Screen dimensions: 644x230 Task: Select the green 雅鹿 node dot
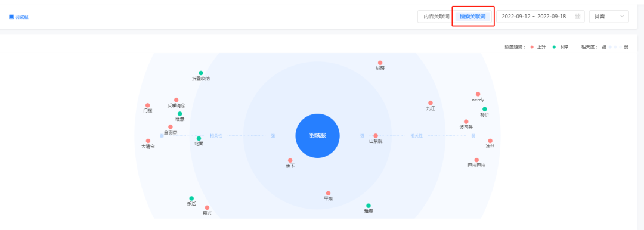(369, 206)
